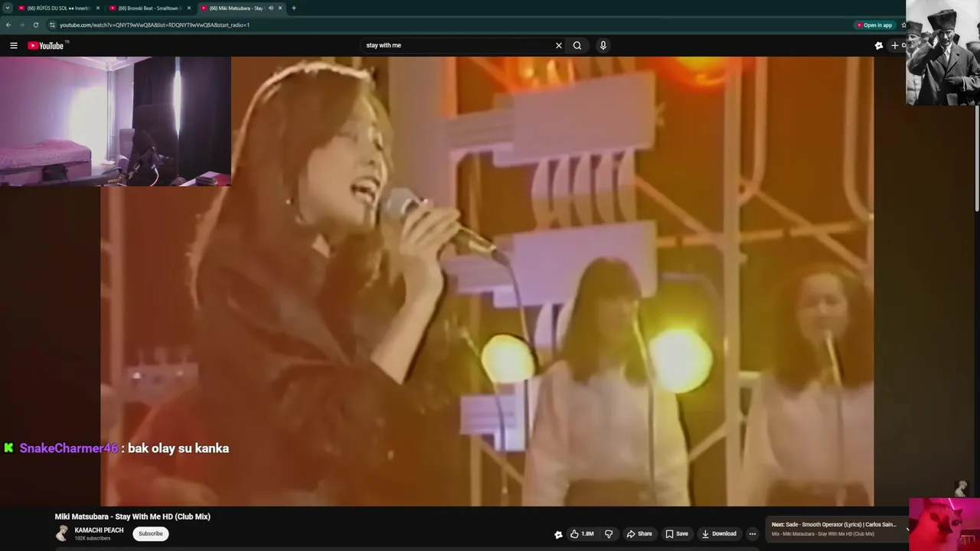
Task: Open the YouTube hamburger guide menu
Action: (x=14, y=45)
